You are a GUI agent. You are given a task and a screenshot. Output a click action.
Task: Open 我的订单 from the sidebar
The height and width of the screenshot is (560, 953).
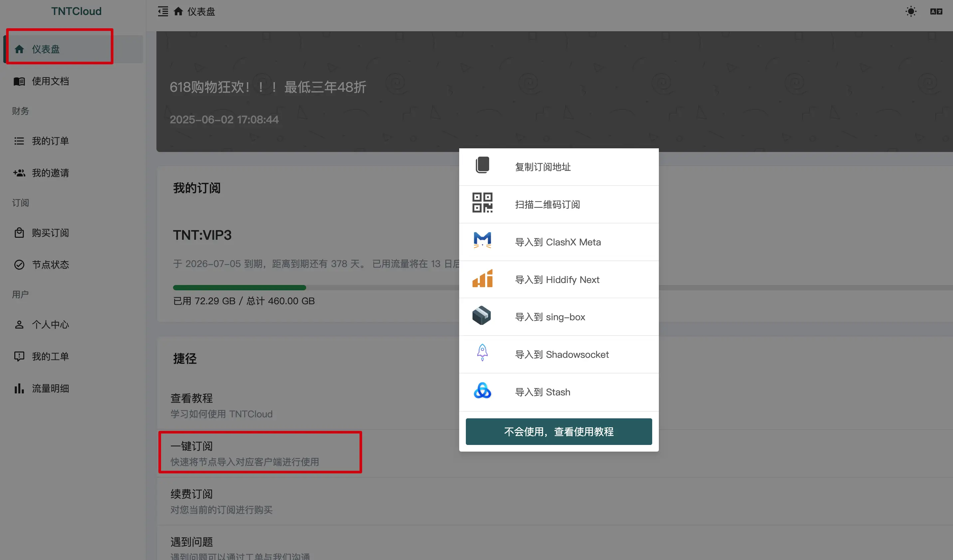tap(50, 141)
